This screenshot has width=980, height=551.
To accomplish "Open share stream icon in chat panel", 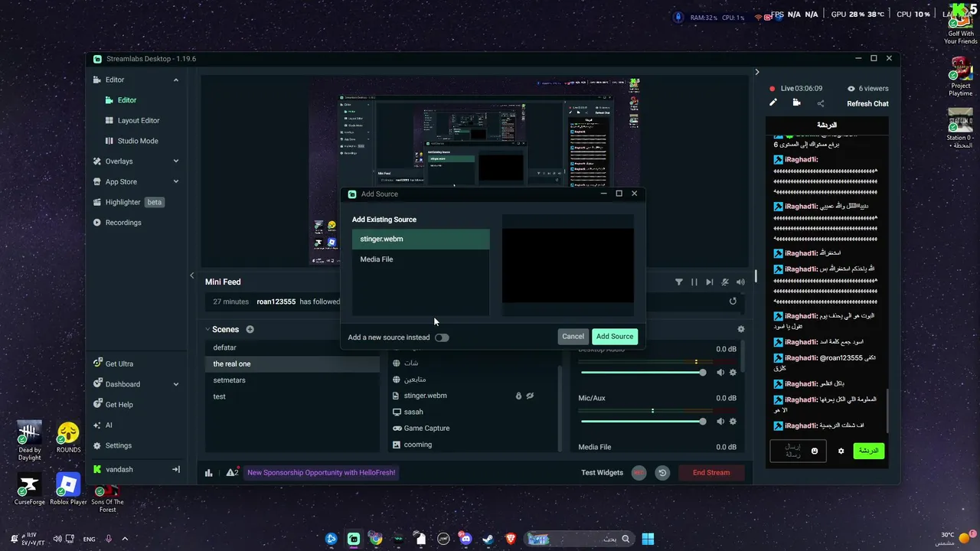I will coord(821,103).
